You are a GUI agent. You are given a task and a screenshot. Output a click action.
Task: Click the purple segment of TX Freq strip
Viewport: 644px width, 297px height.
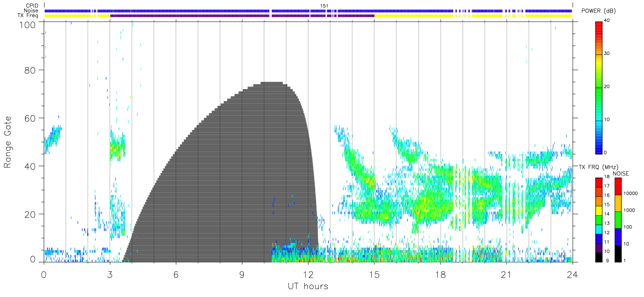click(x=242, y=16)
